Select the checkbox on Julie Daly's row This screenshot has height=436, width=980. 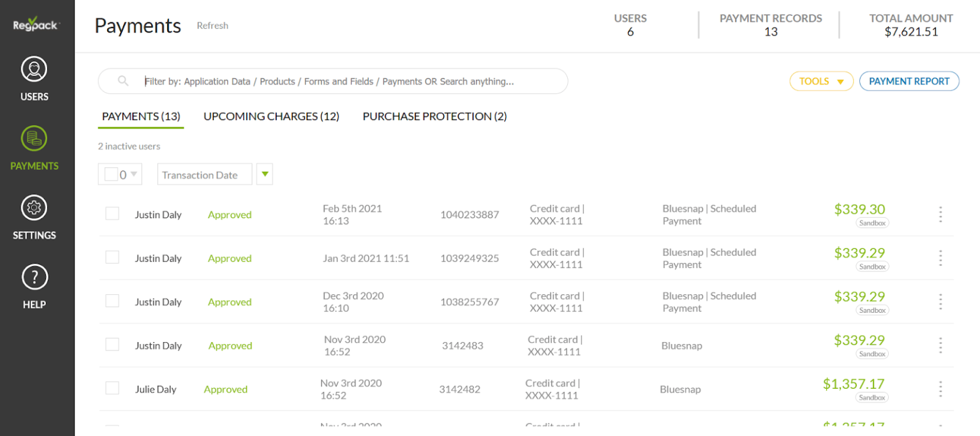(x=112, y=387)
